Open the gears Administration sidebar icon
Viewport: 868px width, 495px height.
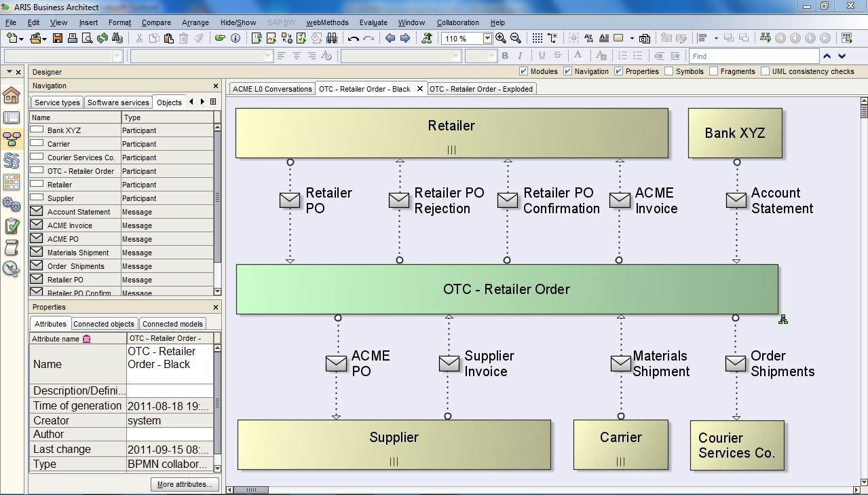(12, 204)
